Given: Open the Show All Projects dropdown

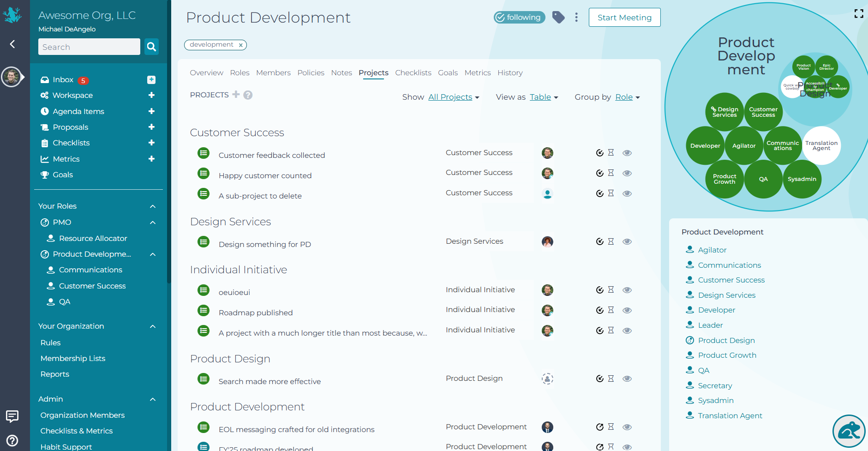Looking at the screenshot, I should [454, 97].
